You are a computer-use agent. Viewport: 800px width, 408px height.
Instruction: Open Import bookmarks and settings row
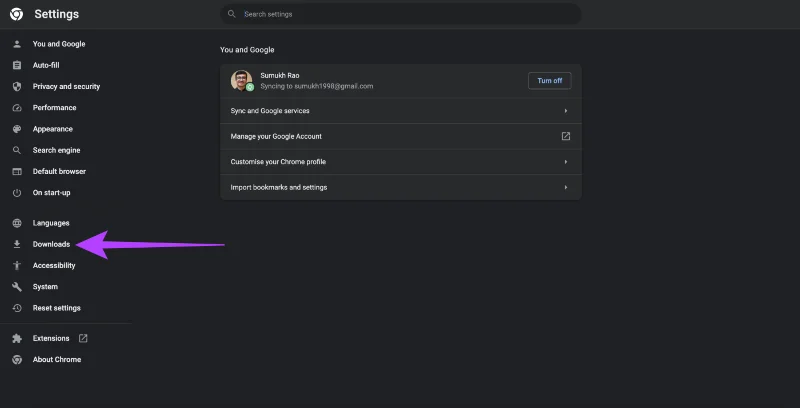click(401, 187)
